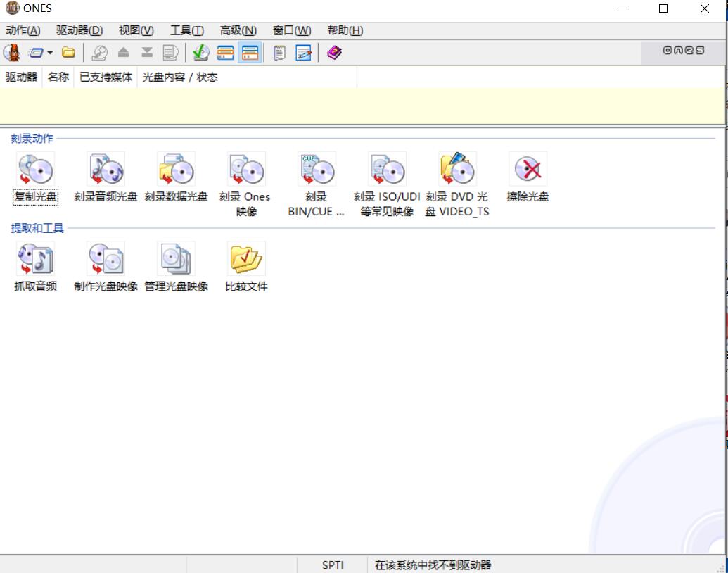Open the 工具(T) menu
This screenshot has width=728, height=573.
[x=186, y=31]
